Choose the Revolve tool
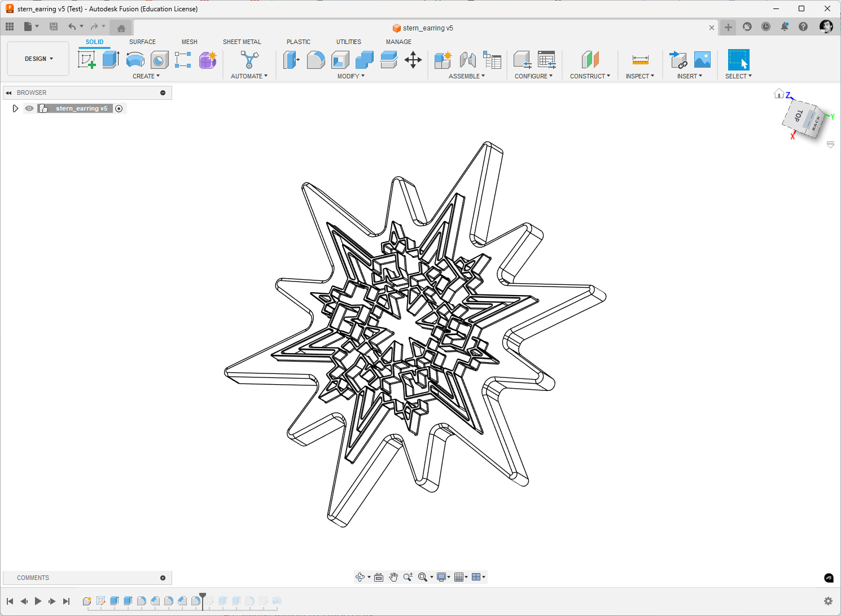Viewport: 841px width, 616px height. click(135, 59)
